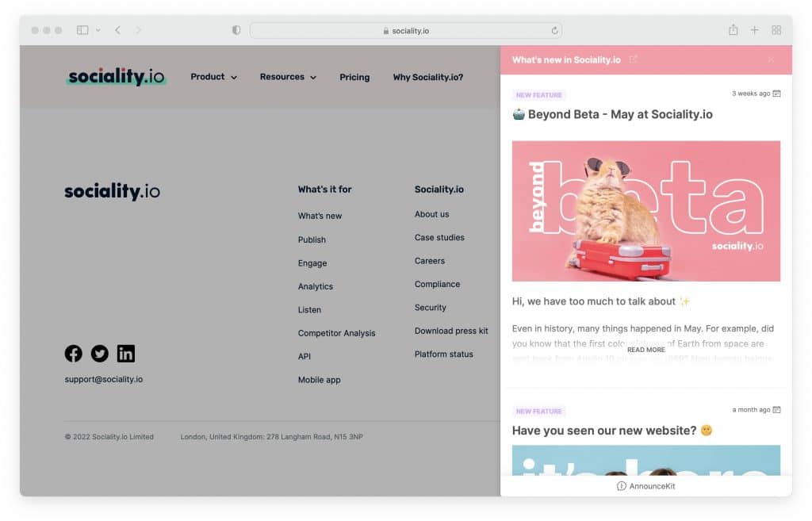812x521 pixels.
Task: Click the support@sociality.io email link
Action: [104, 379]
